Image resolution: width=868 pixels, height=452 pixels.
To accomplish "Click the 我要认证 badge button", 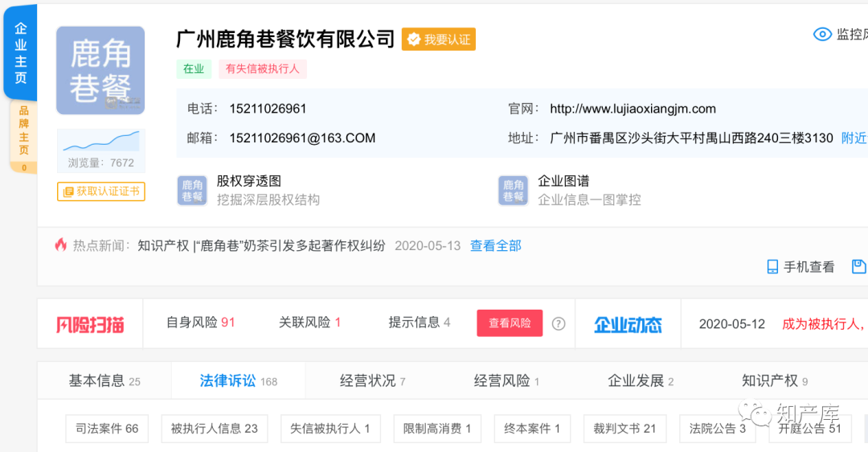I will tap(439, 39).
